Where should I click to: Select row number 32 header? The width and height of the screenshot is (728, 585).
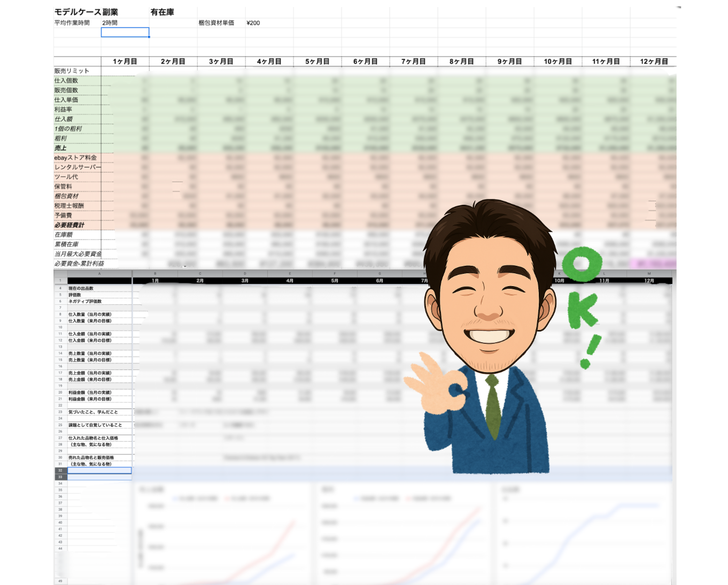tap(60, 471)
